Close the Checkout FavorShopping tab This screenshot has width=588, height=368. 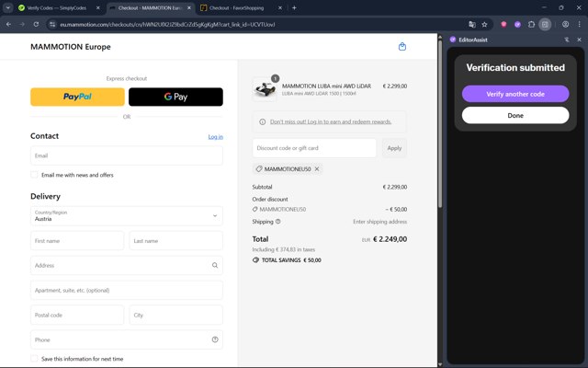point(280,7)
